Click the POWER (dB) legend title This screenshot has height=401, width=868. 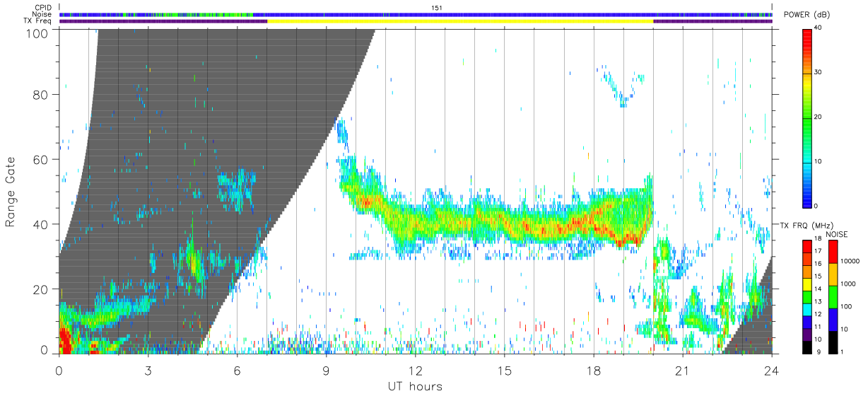(x=806, y=15)
